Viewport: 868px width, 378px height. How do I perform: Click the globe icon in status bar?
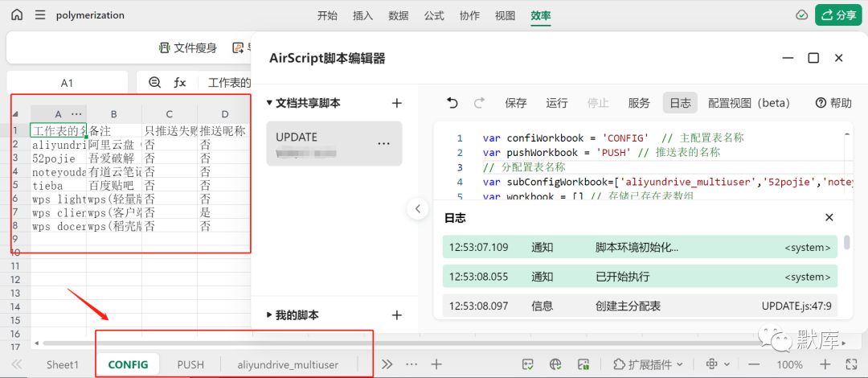tap(556, 364)
